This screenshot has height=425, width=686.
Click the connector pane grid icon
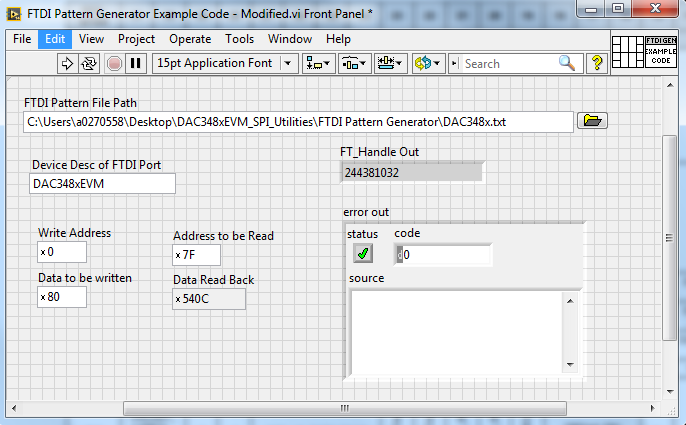coord(628,52)
